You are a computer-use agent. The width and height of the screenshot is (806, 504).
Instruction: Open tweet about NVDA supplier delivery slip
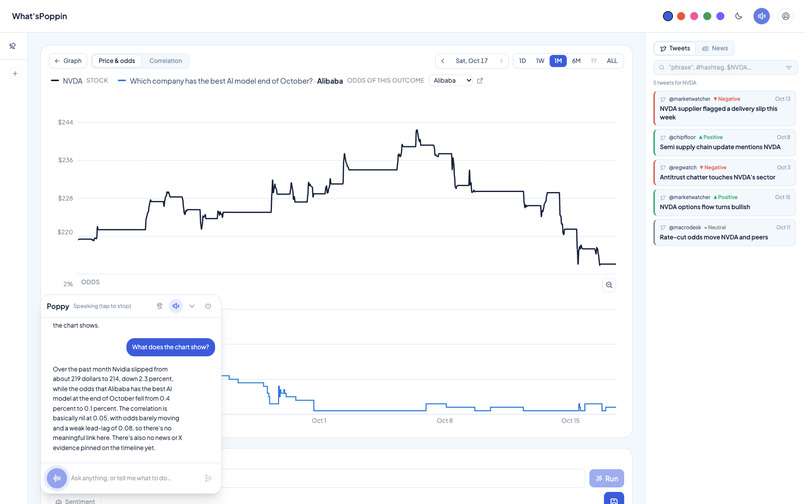click(725, 108)
